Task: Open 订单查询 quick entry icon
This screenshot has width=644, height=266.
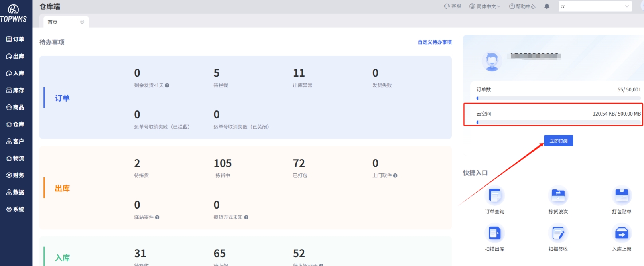Action: (495, 196)
